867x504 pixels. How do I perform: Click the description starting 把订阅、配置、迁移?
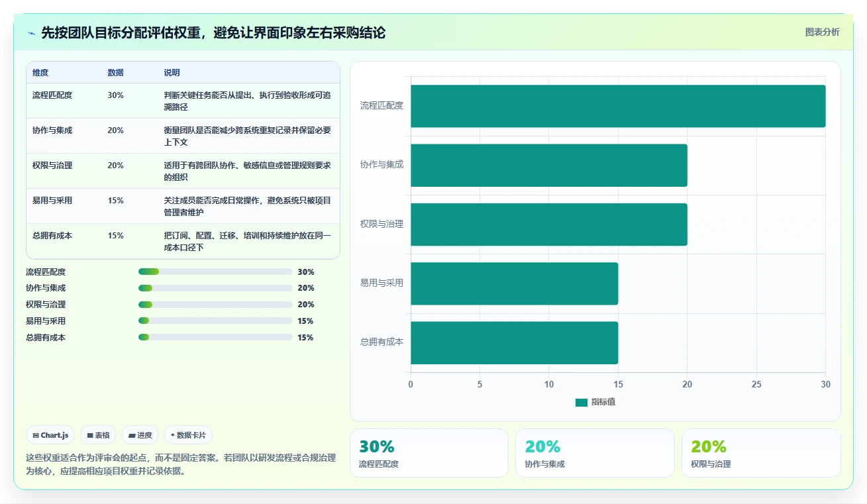[x=248, y=242]
